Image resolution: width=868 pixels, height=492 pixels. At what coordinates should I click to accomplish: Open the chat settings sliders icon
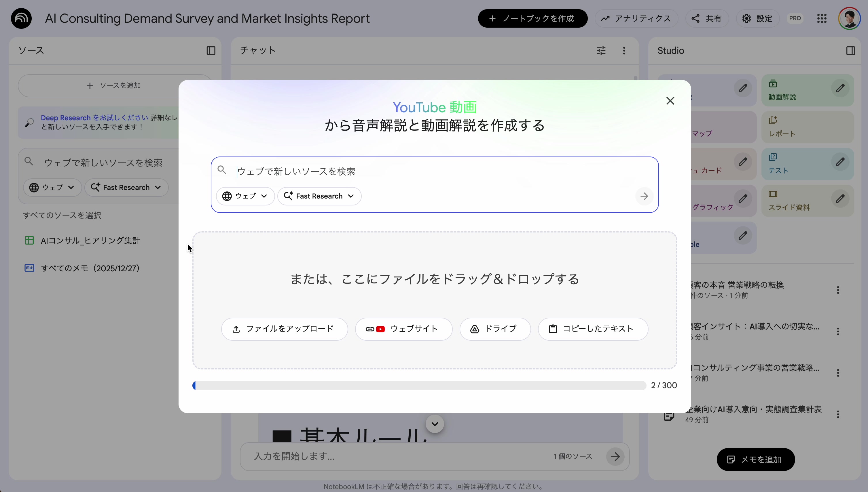coord(601,50)
